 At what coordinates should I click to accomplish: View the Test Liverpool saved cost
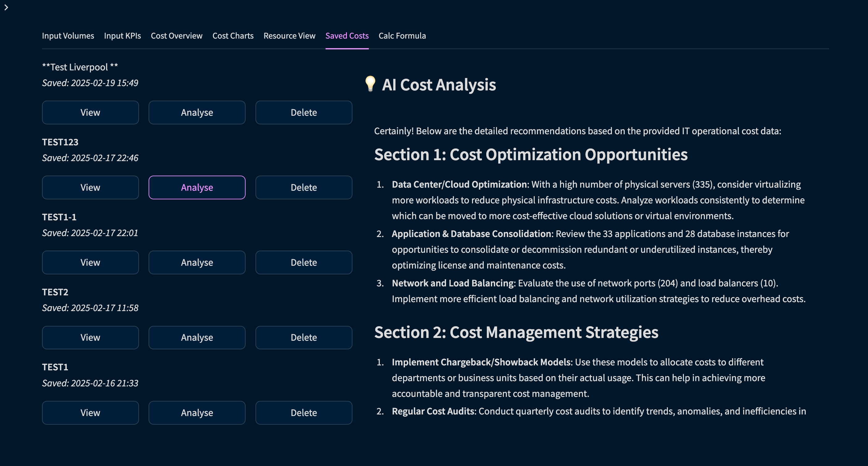90,112
